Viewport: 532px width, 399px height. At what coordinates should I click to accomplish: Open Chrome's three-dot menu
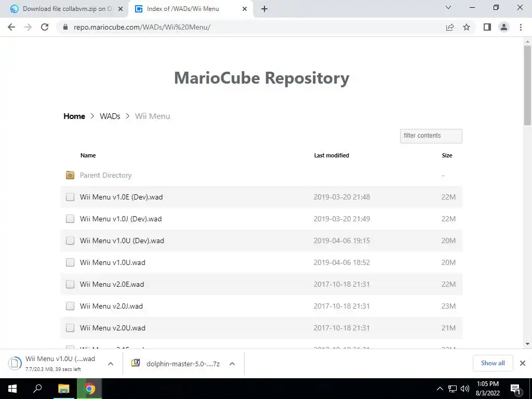click(521, 27)
